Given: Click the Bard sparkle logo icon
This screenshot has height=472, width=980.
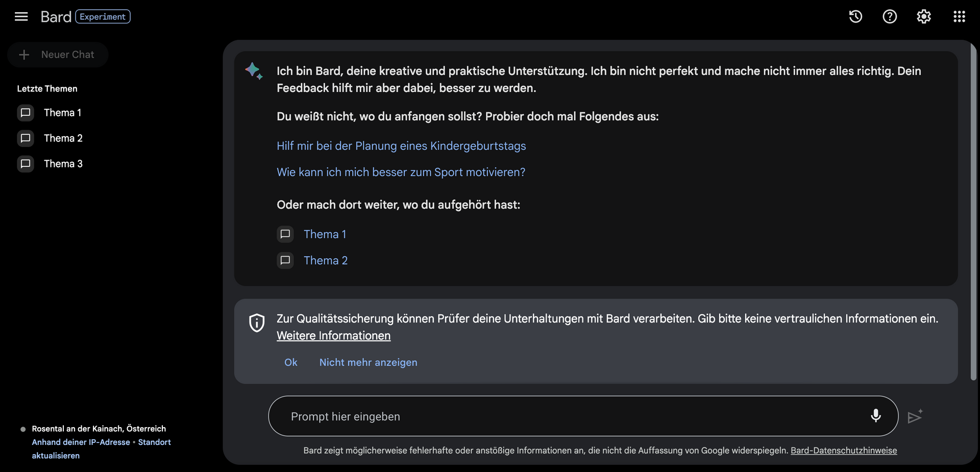Looking at the screenshot, I should point(254,71).
